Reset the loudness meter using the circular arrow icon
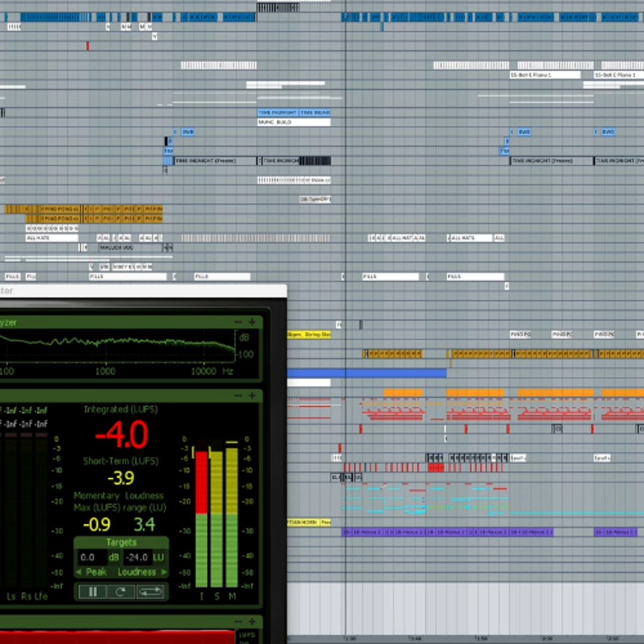 (121, 591)
